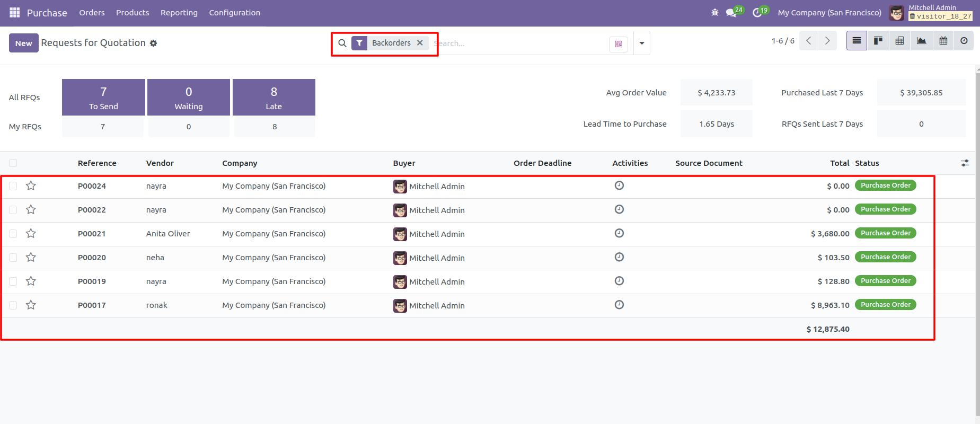Open activity clock for P00019
This screenshot has width=980, height=424.
tap(619, 281)
